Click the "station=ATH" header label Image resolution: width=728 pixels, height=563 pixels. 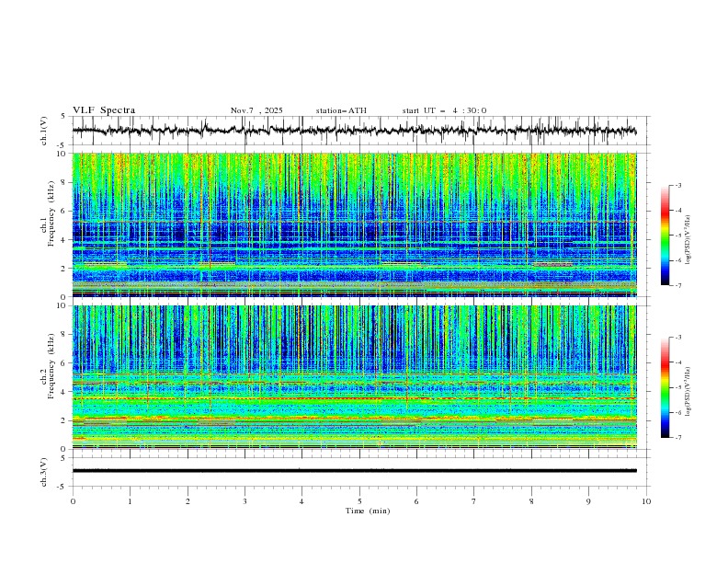341,110
